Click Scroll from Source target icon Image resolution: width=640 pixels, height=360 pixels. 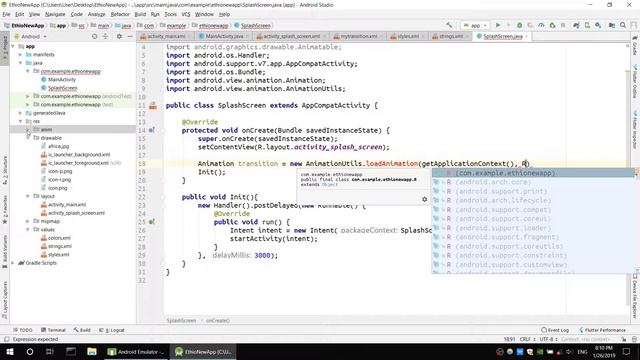[x=95, y=36]
